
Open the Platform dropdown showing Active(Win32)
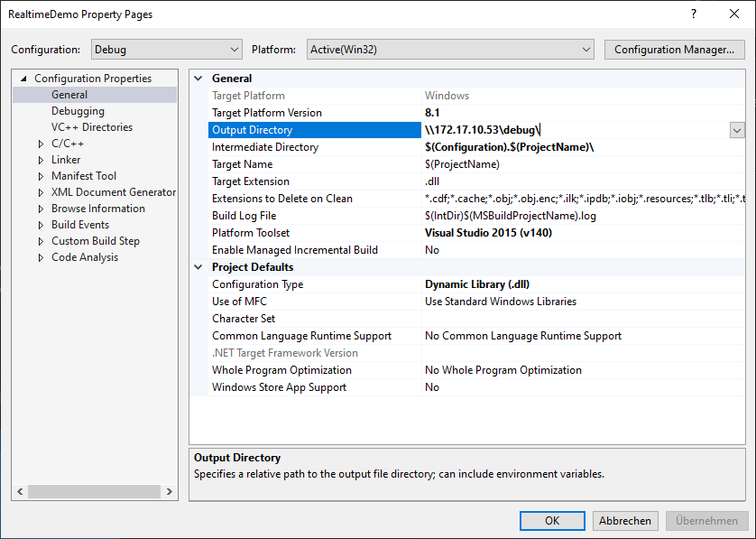point(586,49)
